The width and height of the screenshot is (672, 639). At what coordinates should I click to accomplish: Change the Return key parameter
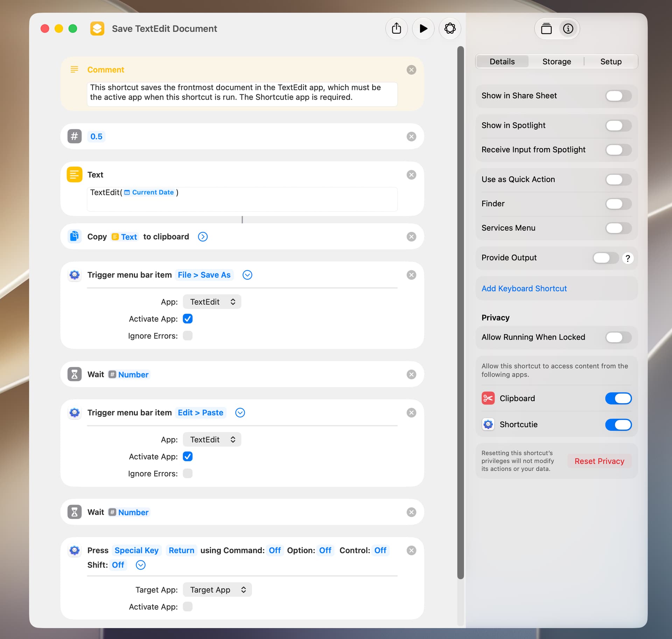pos(181,550)
